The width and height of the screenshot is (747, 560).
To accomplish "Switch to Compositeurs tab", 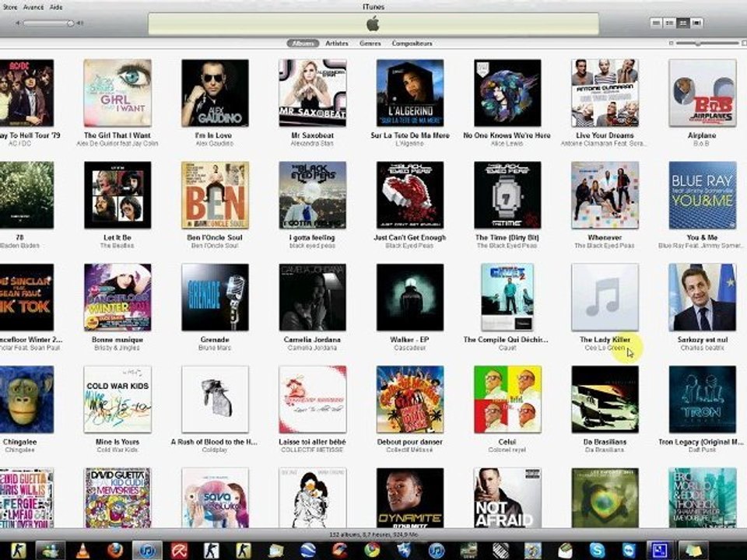I will coord(412,43).
